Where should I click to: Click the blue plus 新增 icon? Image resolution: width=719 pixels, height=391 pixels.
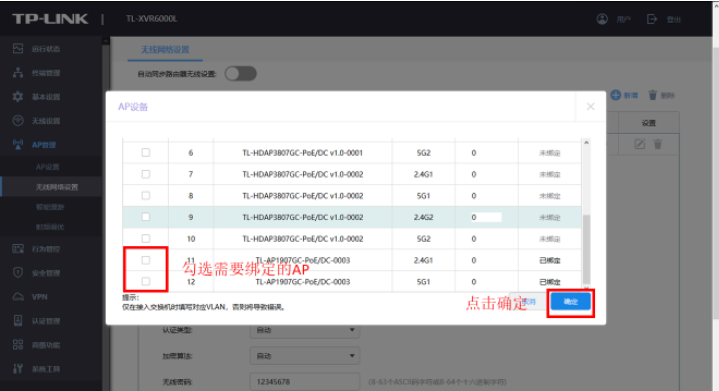click(x=616, y=95)
